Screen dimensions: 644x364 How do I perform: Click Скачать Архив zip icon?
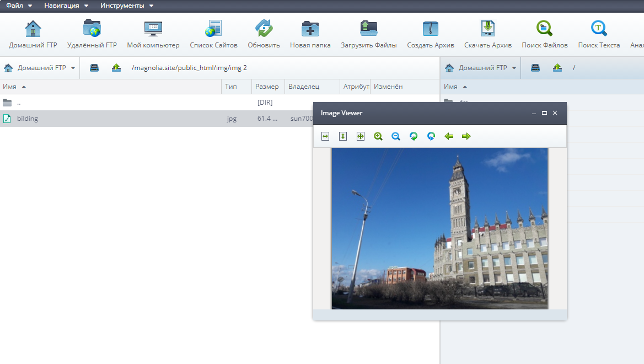click(x=488, y=35)
